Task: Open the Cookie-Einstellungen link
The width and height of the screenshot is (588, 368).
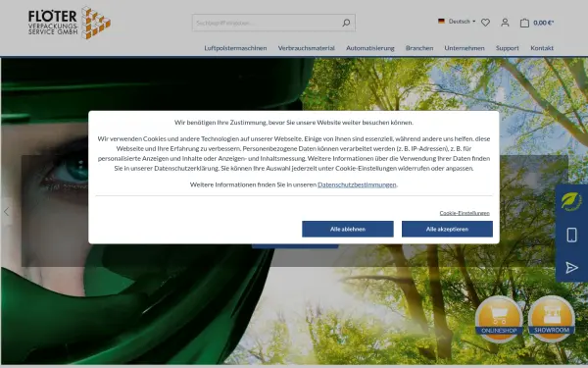Action: 465,213
